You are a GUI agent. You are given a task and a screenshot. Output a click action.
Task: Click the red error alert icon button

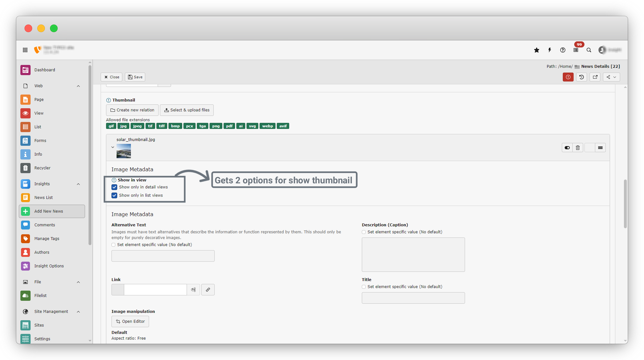pyautogui.click(x=568, y=77)
